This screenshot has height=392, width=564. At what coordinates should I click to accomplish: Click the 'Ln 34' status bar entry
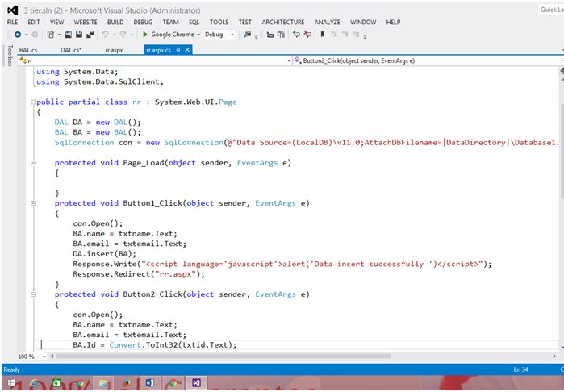pos(520,369)
